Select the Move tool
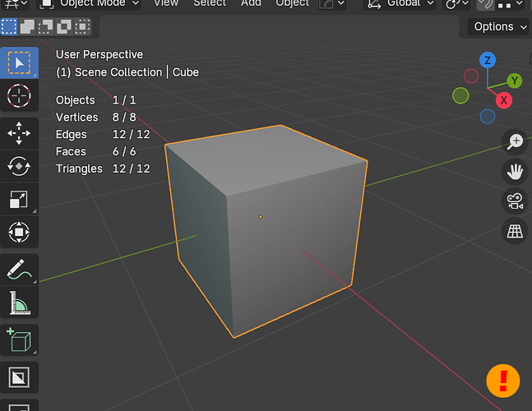Viewport: 532px width, 411px height. click(x=19, y=133)
